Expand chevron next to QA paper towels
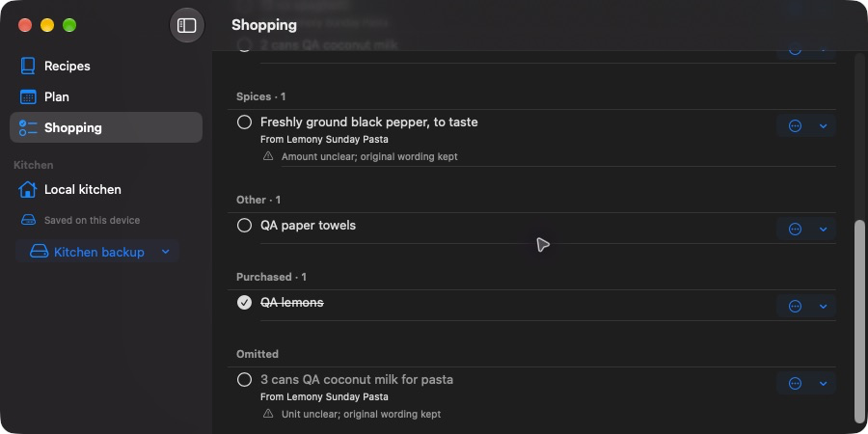This screenshot has width=868, height=434. (824, 230)
